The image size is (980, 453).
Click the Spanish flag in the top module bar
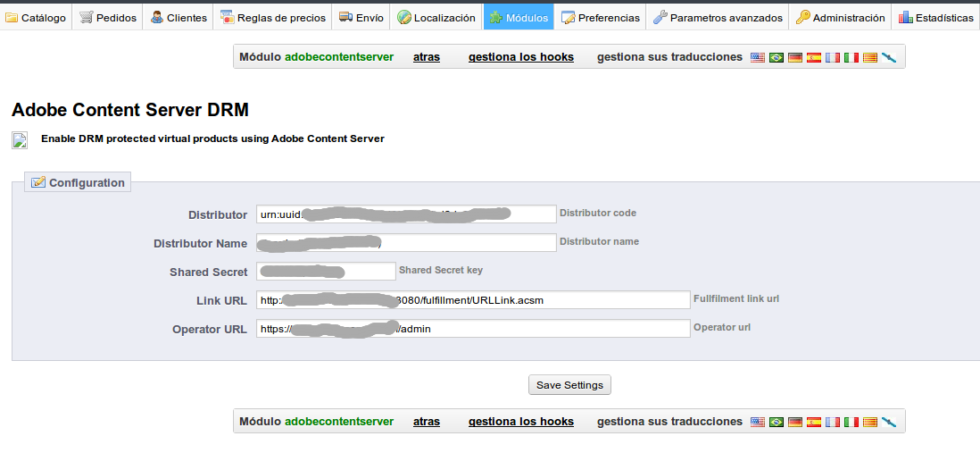coord(814,57)
